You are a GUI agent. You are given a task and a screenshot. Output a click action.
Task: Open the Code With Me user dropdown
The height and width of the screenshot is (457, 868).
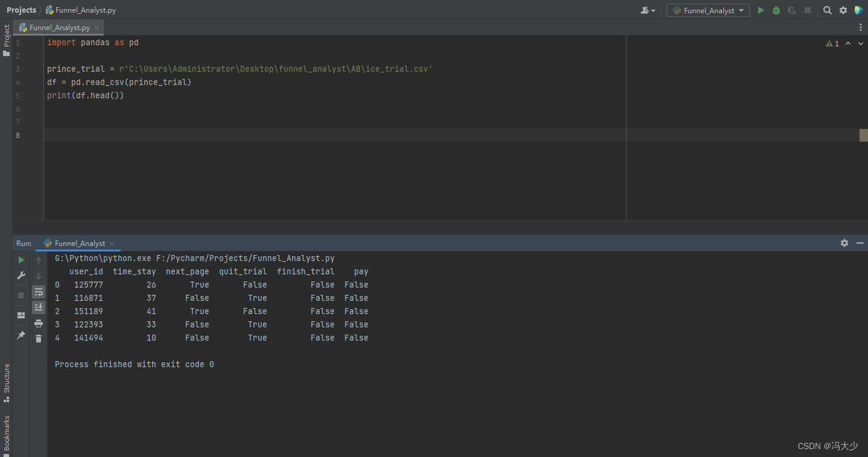[x=648, y=10]
